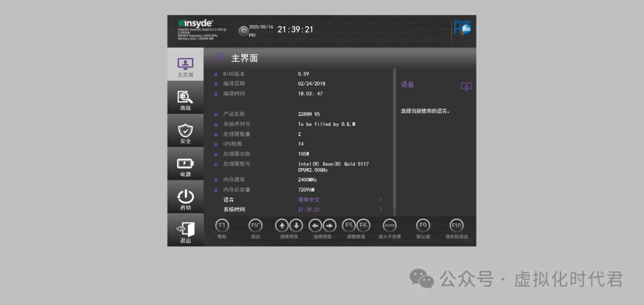Viewport: 644px width, 305px height.
Task: Click the F6 adjust value icon
Action: [363, 225]
